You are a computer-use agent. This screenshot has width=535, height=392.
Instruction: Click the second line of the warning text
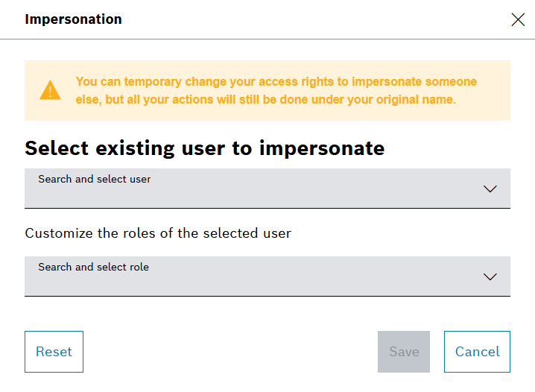(265, 99)
